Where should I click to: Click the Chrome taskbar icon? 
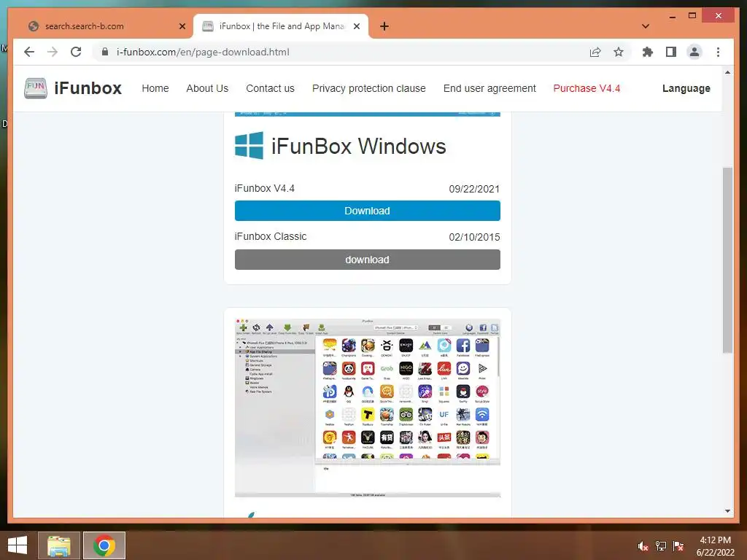coord(104,545)
